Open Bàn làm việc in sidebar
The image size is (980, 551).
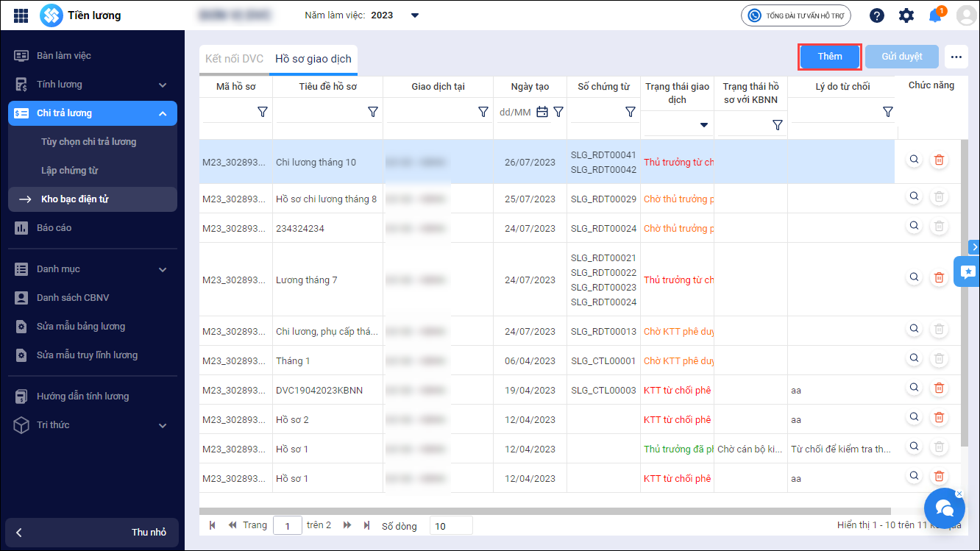pyautogui.click(x=92, y=56)
